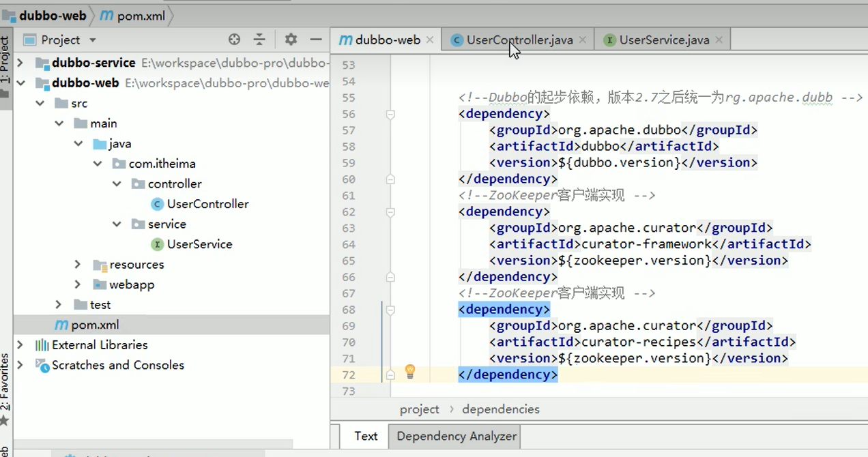This screenshot has height=457, width=868.
Task: Click curator-framework artifactId text
Action: (647, 244)
